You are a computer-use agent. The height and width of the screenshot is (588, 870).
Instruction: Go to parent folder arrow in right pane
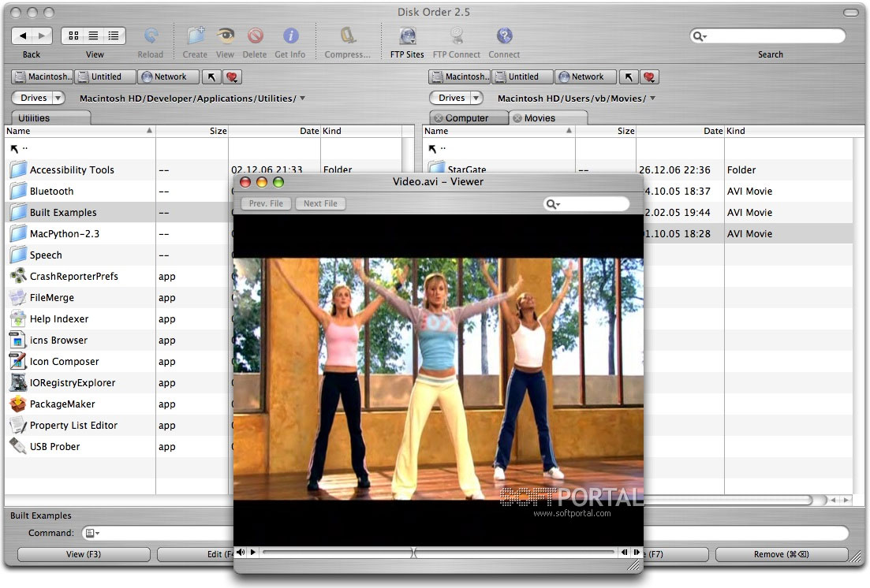tap(628, 77)
